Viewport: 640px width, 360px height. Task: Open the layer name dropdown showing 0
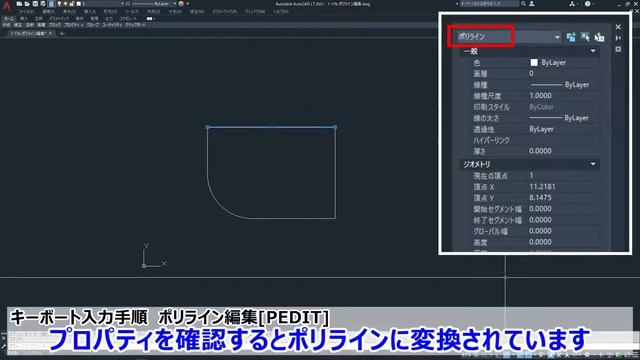[x=103, y=4]
